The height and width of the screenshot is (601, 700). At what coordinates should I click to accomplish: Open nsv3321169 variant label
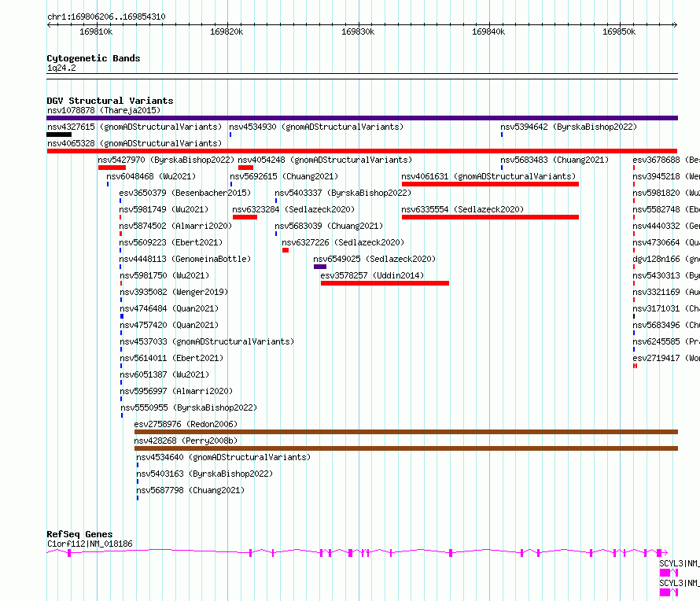click(666, 292)
